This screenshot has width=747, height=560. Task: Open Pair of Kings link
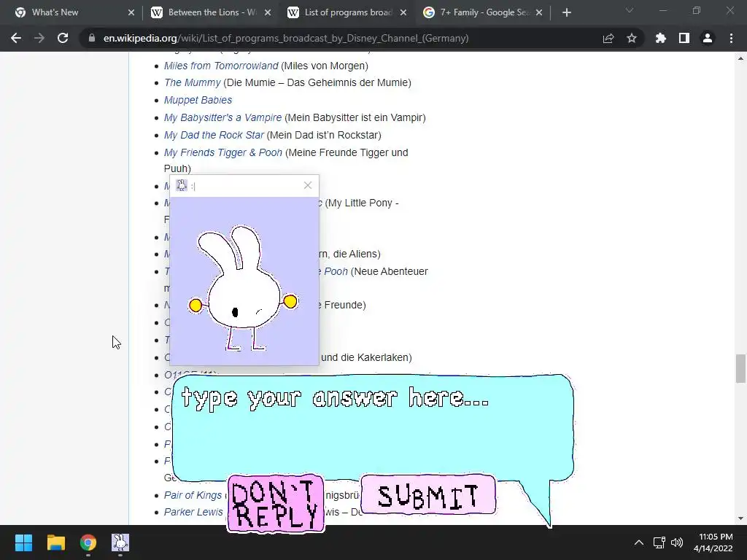(x=193, y=495)
